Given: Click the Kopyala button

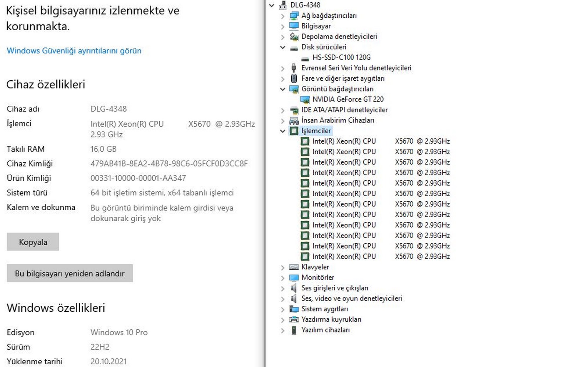Looking at the screenshot, I should tap(33, 242).
